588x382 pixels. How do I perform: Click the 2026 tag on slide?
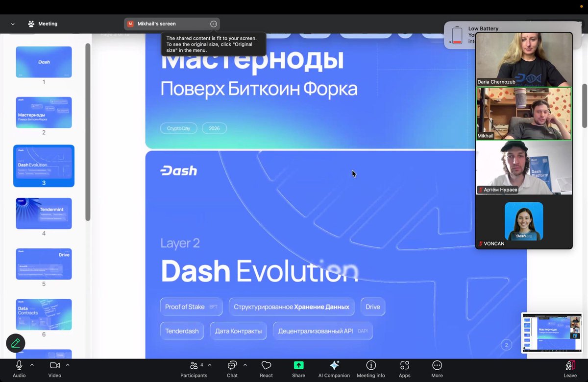pos(214,128)
